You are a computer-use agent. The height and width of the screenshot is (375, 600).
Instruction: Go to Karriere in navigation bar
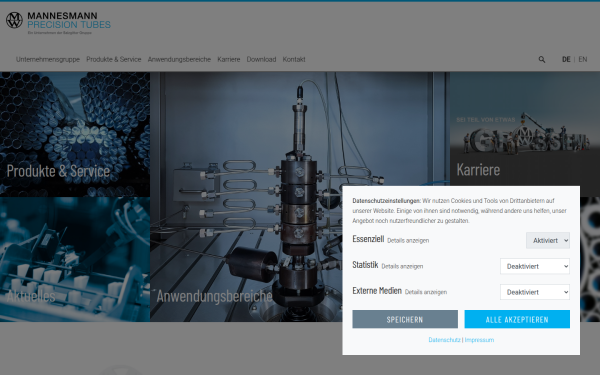(x=229, y=59)
